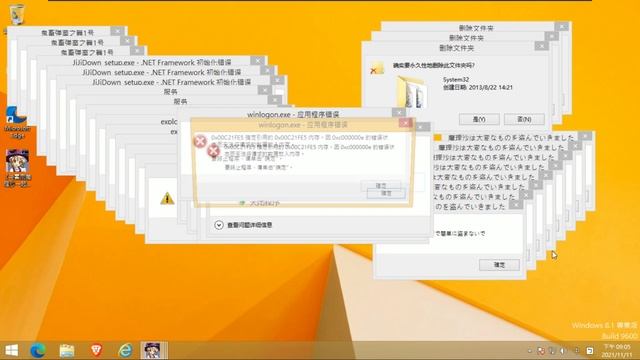Click the System32 folder image in delete dialog
The width and height of the screenshot is (640, 360).
pyautogui.click(x=412, y=93)
